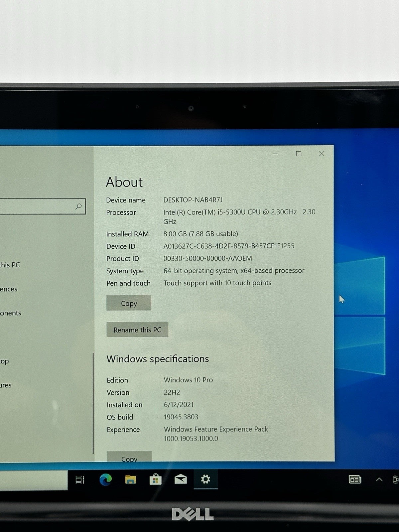Focus the Settings search box
The width and height of the screenshot is (399, 532).
click(x=43, y=206)
